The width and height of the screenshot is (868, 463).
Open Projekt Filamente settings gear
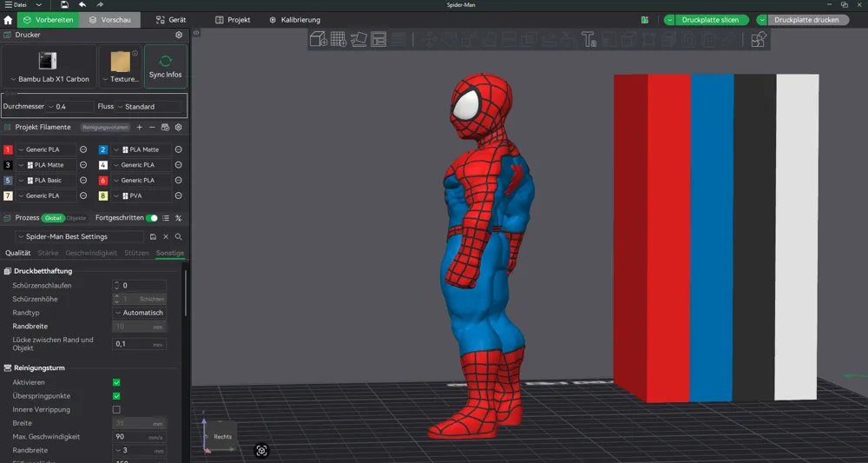(x=178, y=128)
